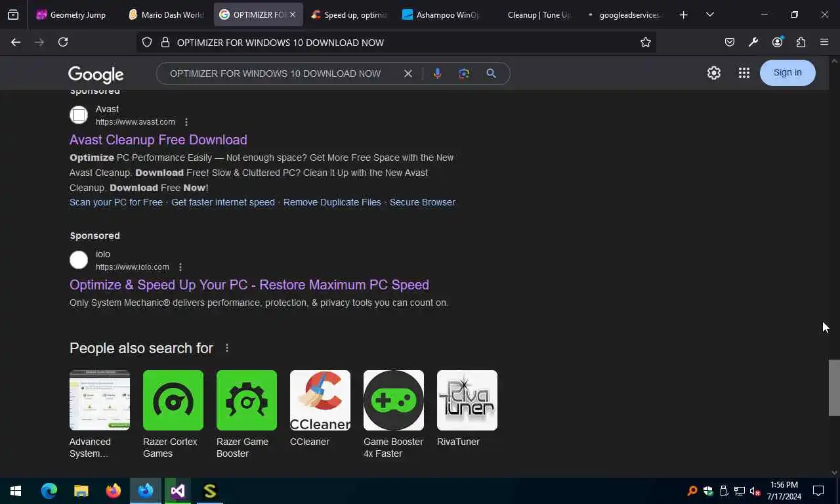Open the Firefox account icon

point(777,42)
